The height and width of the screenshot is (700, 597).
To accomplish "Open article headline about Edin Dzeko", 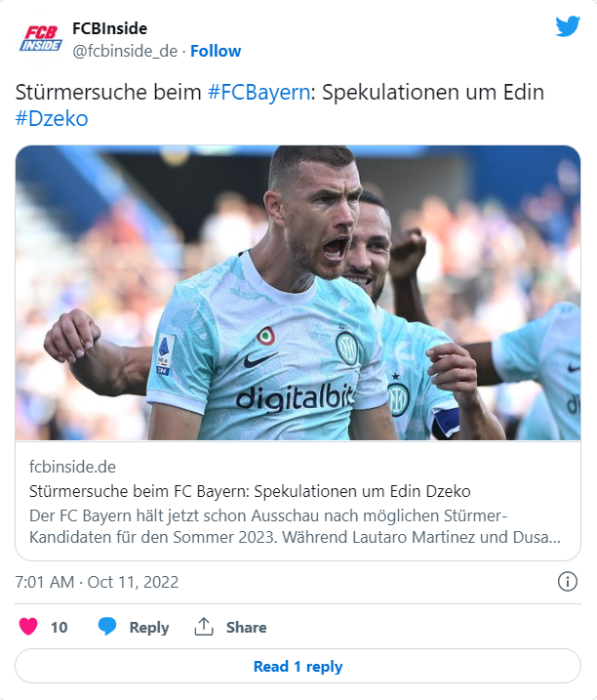I will [x=250, y=491].
